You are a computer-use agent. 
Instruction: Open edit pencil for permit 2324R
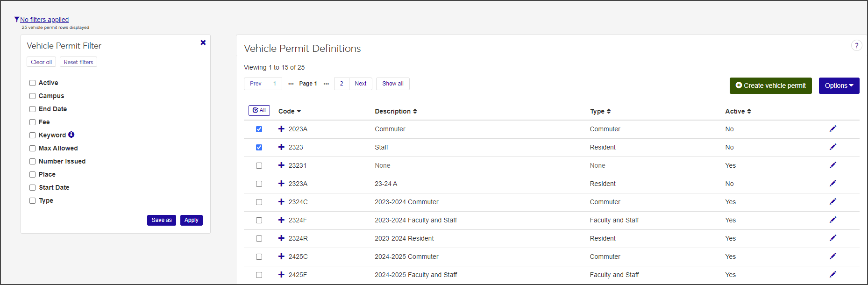click(832, 238)
